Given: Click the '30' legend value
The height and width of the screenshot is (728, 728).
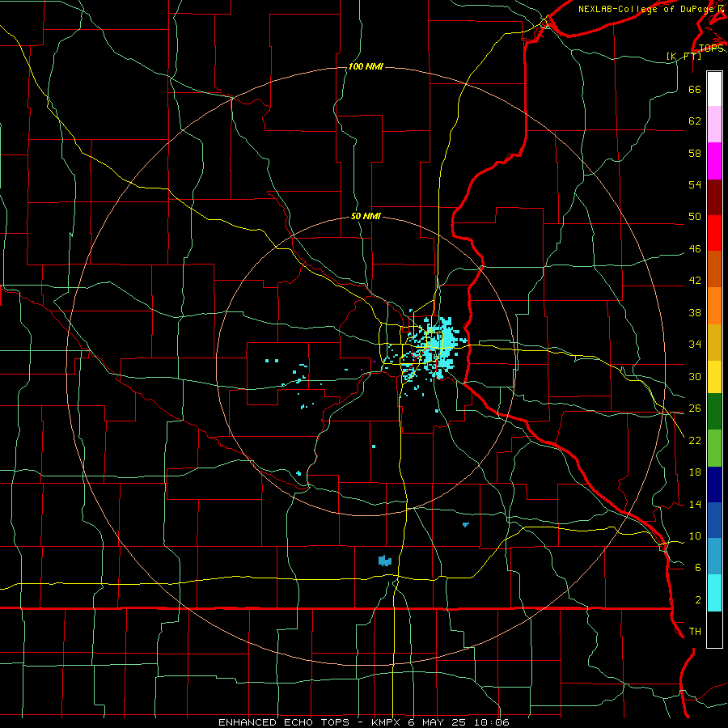Looking at the screenshot, I should (695, 376).
